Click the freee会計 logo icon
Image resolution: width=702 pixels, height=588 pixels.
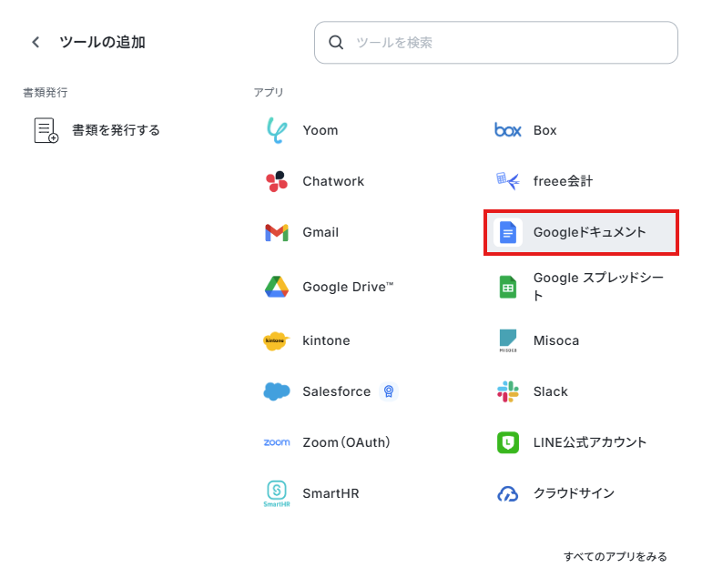(x=508, y=181)
